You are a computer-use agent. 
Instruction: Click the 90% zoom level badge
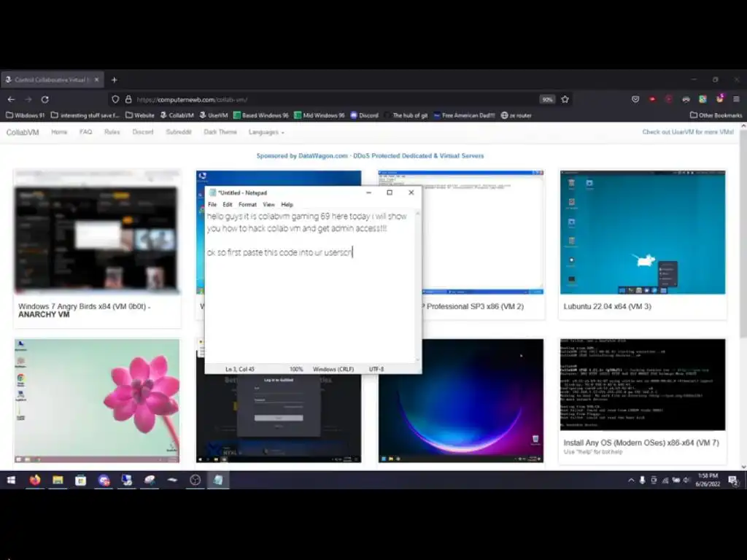pyautogui.click(x=547, y=99)
